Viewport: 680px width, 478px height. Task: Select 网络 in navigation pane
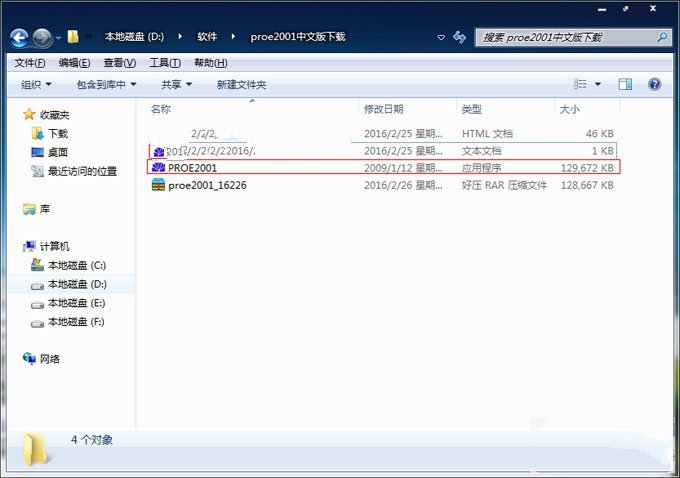click(x=50, y=359)
